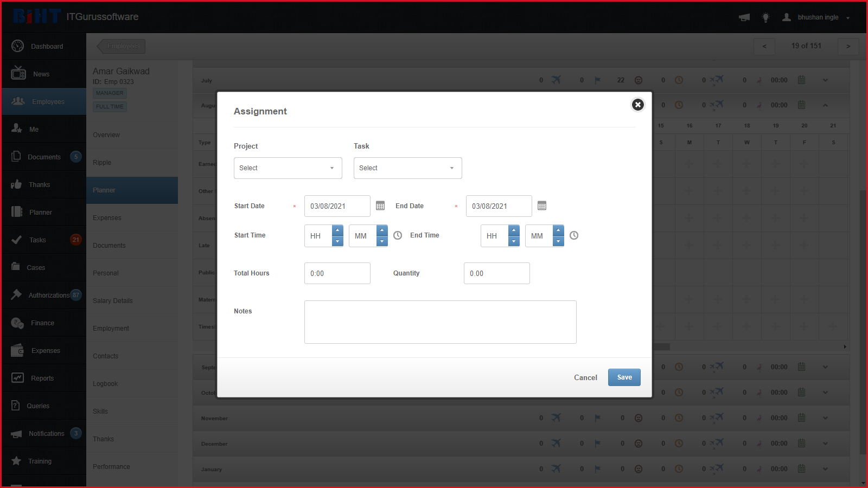The height and width of the screenshot is (488, 868).
Task: Open the November calendar icon
Action: [x=801, y=418]
